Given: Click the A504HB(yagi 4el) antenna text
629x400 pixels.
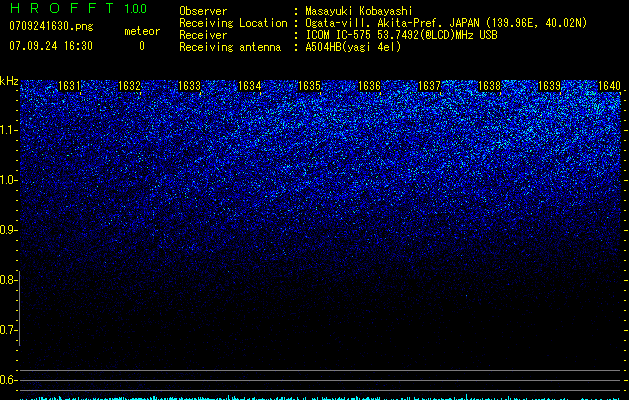Looking at the screenshot, I should click(353, 47).
